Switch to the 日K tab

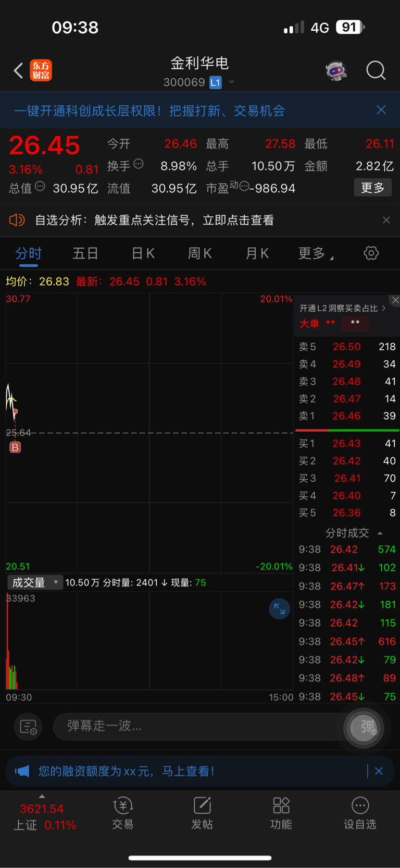coord(143,253)
